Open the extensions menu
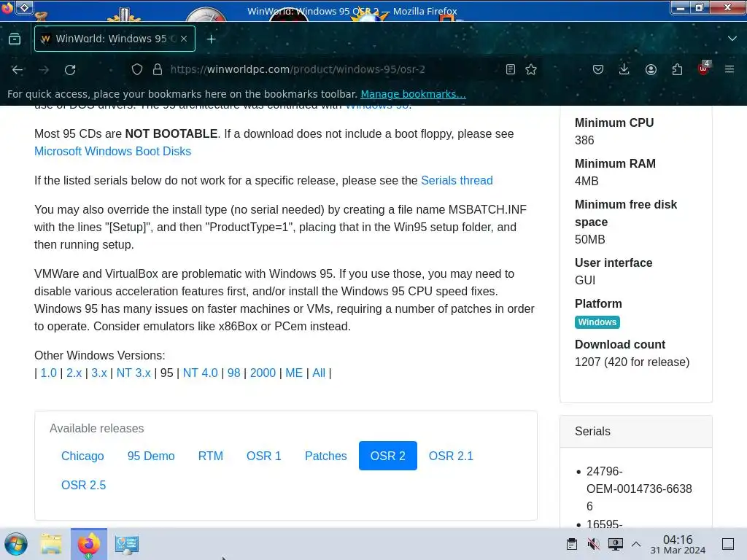The width and height of the screenshot is (747, 560). click(x=677, y=69)
